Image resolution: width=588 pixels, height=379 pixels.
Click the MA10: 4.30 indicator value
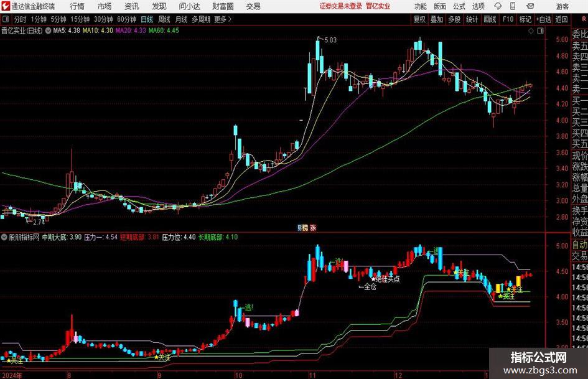[98, 30]
